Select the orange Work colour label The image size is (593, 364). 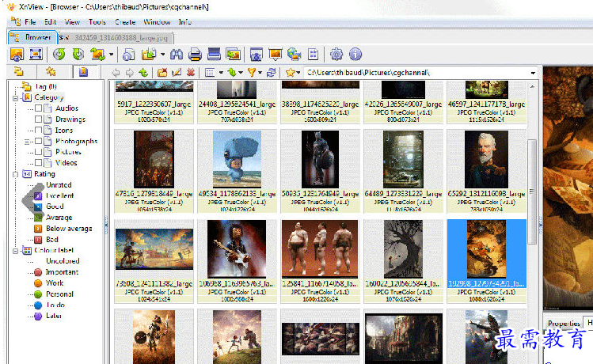coord(55,283)
